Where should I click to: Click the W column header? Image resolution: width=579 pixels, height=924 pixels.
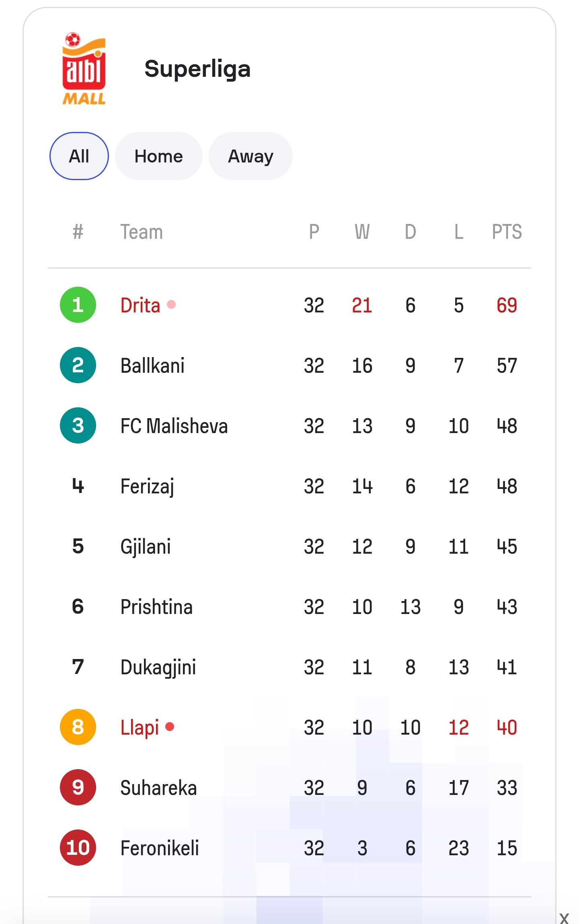pyautogui.click(x=362, y=232)
